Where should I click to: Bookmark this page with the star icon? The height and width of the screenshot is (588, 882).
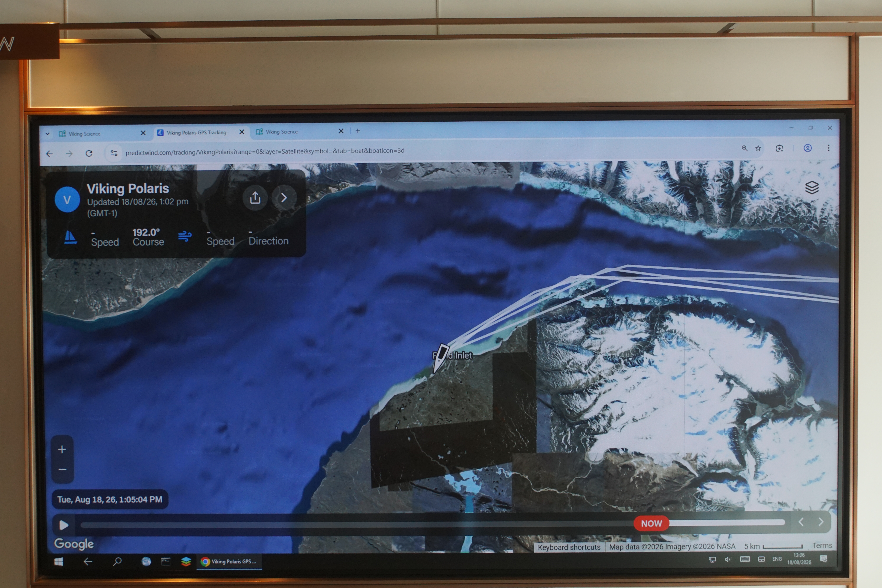pyautogui.click(x=758, y=148)
